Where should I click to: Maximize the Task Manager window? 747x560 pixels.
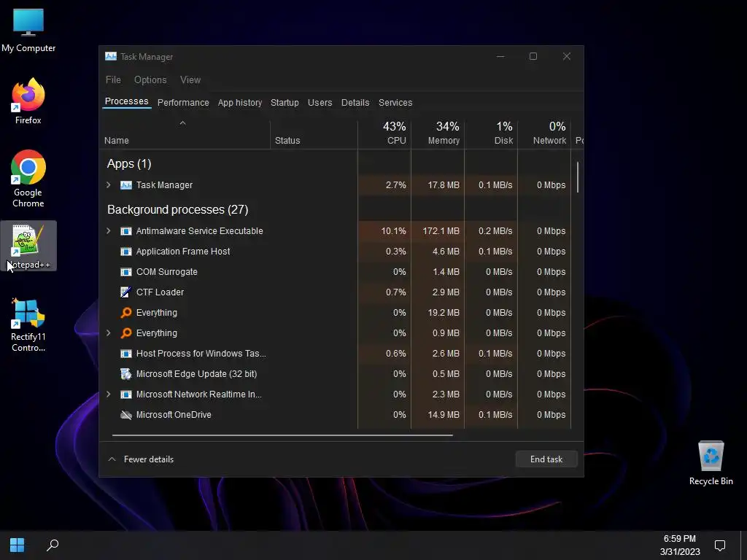(533, 56)
